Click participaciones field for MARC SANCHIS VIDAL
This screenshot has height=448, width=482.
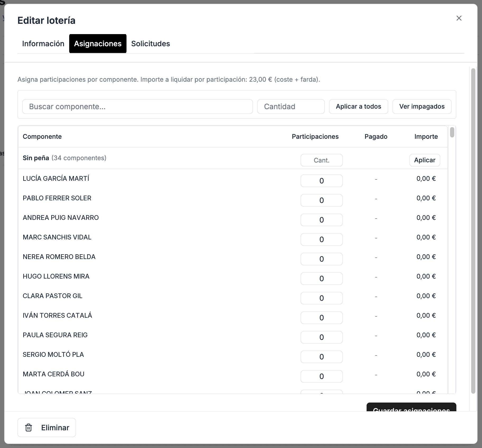[x=321, y=239]
